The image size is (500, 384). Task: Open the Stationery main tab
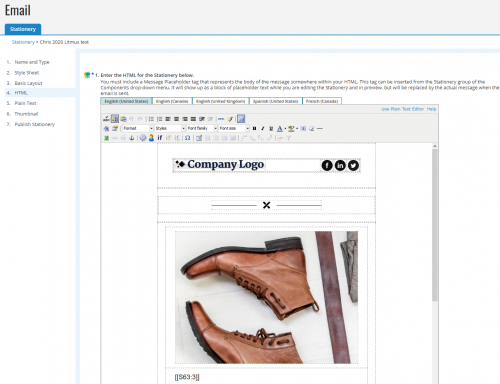[23, 29]
